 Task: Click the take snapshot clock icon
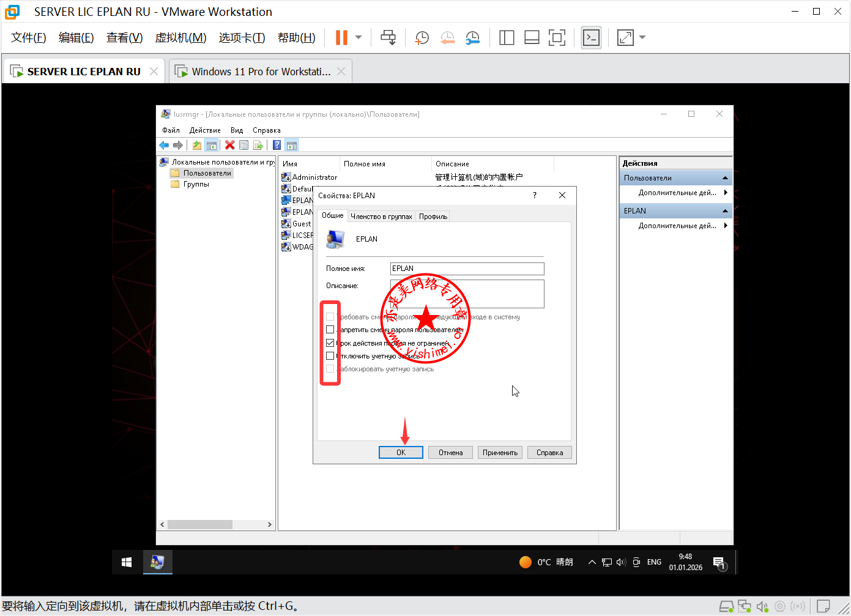tap(422, 37)
